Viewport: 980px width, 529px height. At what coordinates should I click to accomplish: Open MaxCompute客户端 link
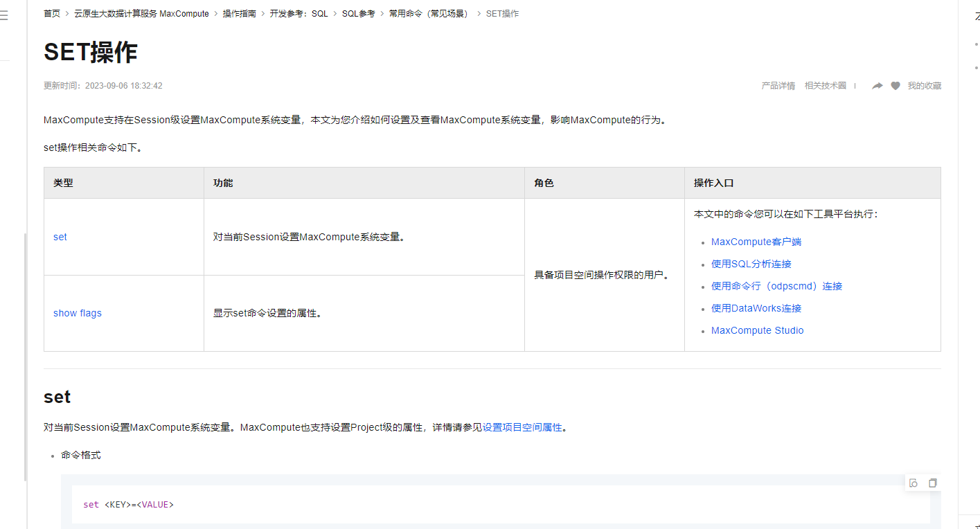pyautogui.click(x=756, y=242)
